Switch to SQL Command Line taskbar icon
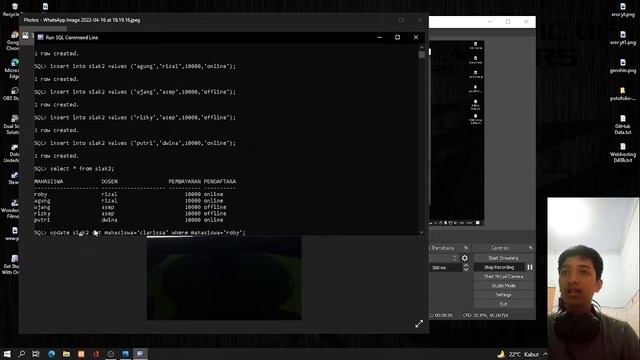This screenshot has width=640, height=360. click(x=140, y=354)
